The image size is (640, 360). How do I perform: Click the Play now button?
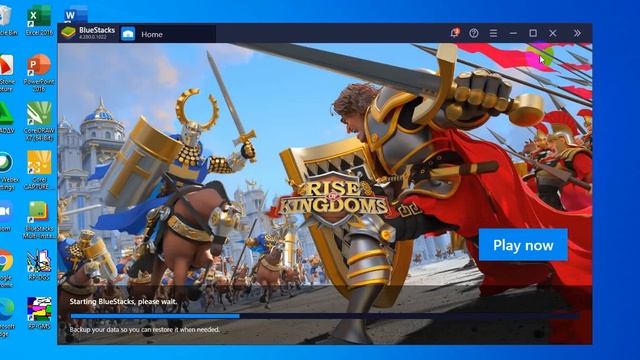[523, 244]
